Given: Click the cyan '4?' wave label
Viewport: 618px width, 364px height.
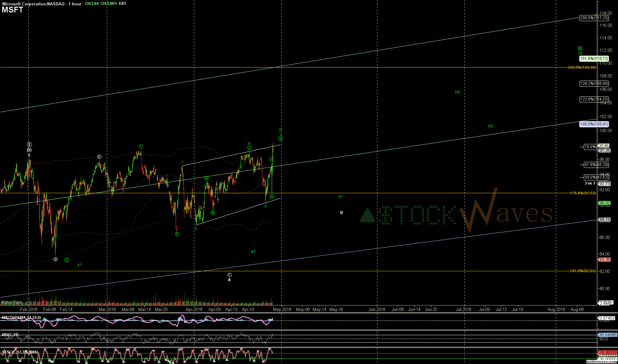Looking at the screenshot, I should (x=253, y=252).
